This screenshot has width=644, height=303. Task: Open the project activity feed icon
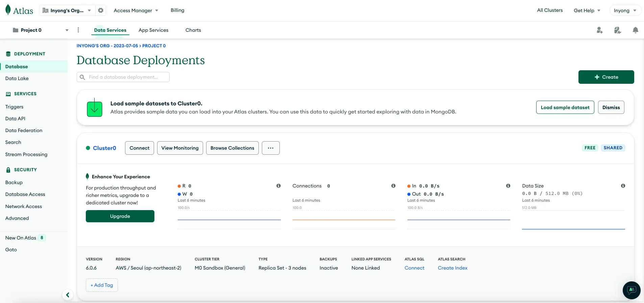(x=618, y=30)
